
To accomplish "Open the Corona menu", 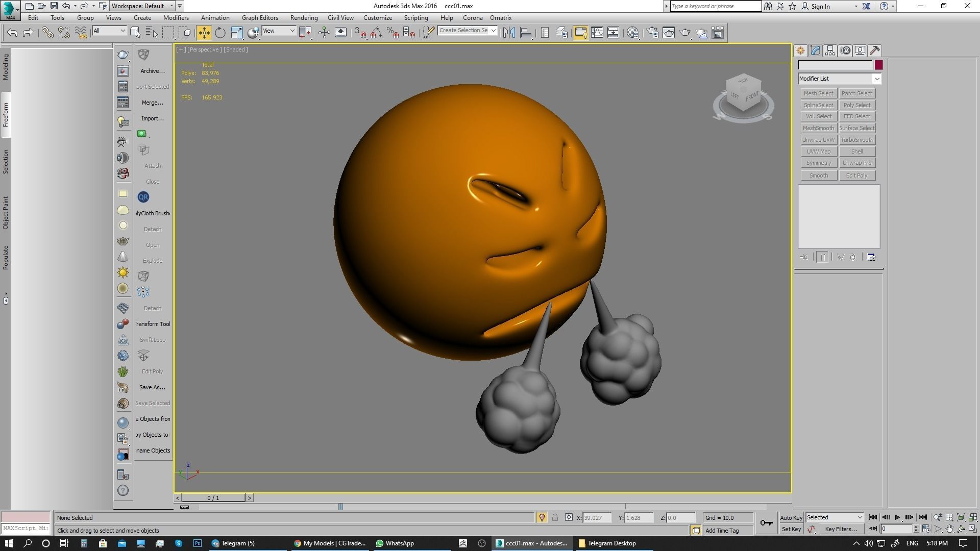I will point(473,18).
